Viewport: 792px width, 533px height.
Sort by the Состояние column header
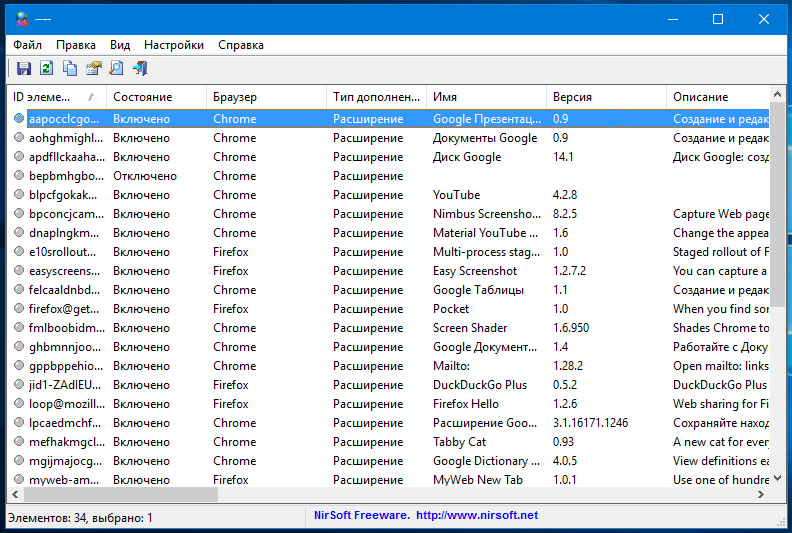[x=157, y=96]
